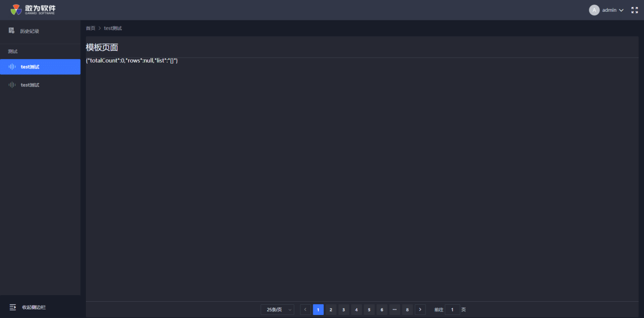Toggle fullscreen mode icon
Screen dimensions: 644x318
tap(634, 10)
